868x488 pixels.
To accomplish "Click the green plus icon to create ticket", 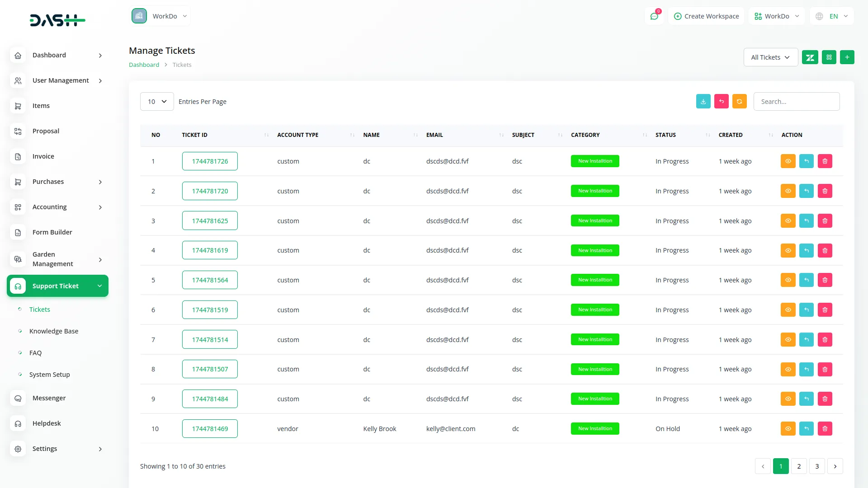I will click(x=847, y=57).
